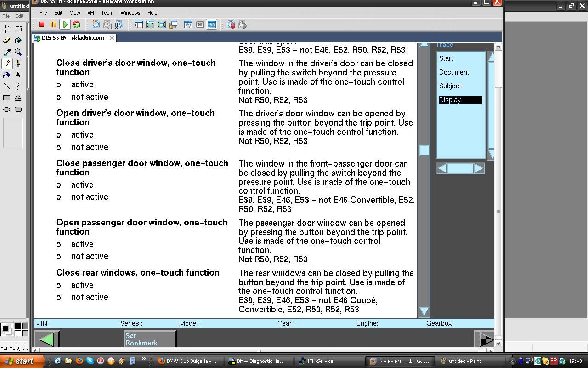This screenshot has height=368, width=588.
Task: Open the Windows menu in VMware
Action: tap(130, 13)
